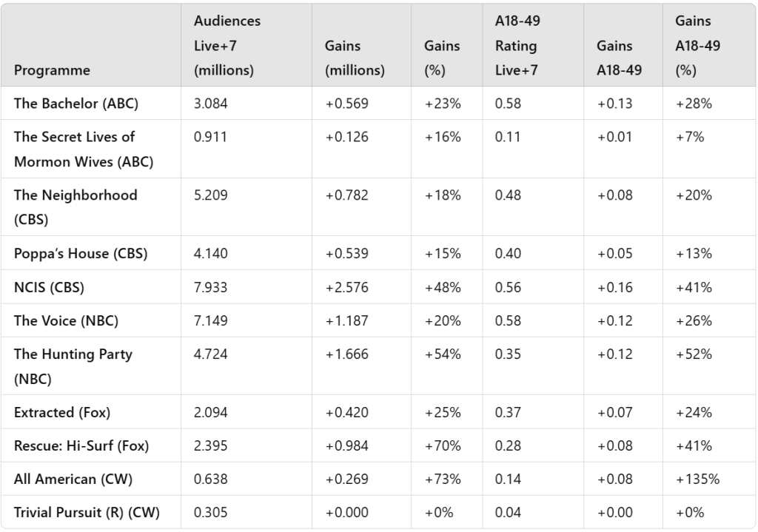This screenshot has width=758, height=532.
Task: Click the Gains (millions) column header
Action: click(x=355, y=58)
